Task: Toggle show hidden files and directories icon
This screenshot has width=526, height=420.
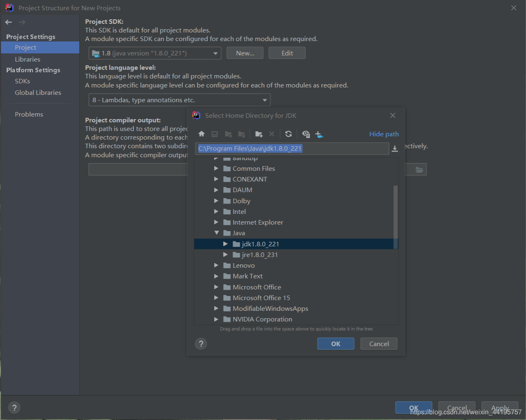Action: point(306,134)
